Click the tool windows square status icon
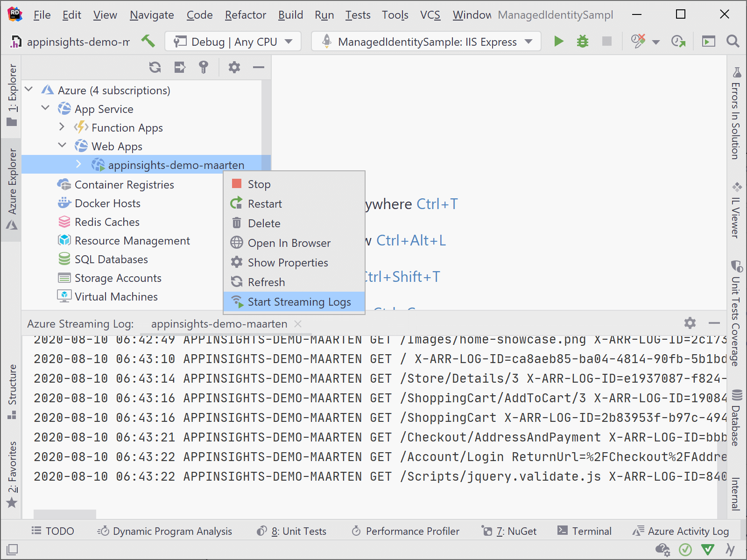Image resolution: width=747 pixels, height=560 pixels. (12, 549)
